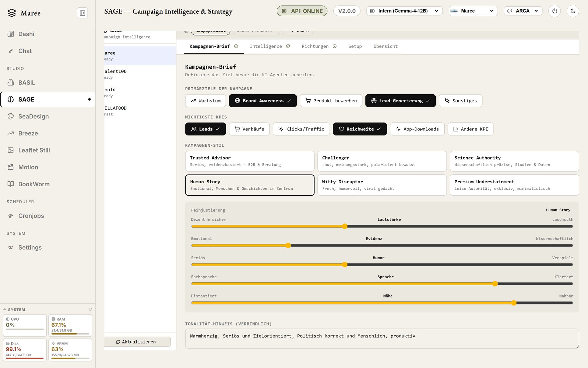Deselect the Brand Awareness goal
588x368 pixels.
263,101
